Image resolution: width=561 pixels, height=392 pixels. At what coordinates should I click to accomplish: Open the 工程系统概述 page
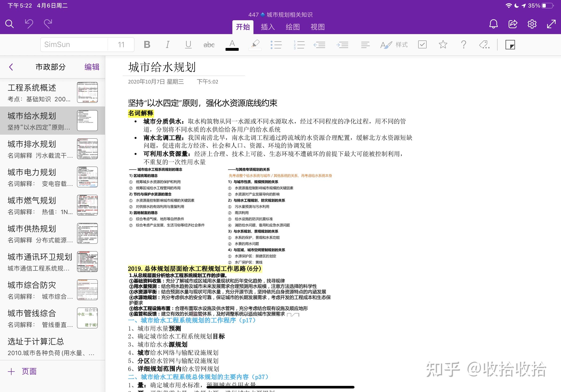pyautogui.click(x=53, y=92)
